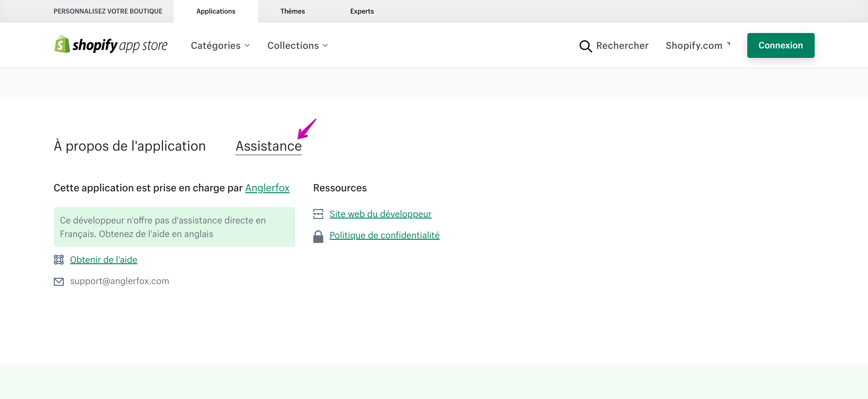
Task: Open Site web du développeur link
Action: (x=381, y=214)
